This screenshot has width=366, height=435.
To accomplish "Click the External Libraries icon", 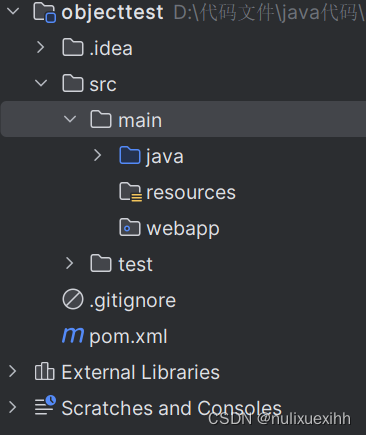I will 44,371.
